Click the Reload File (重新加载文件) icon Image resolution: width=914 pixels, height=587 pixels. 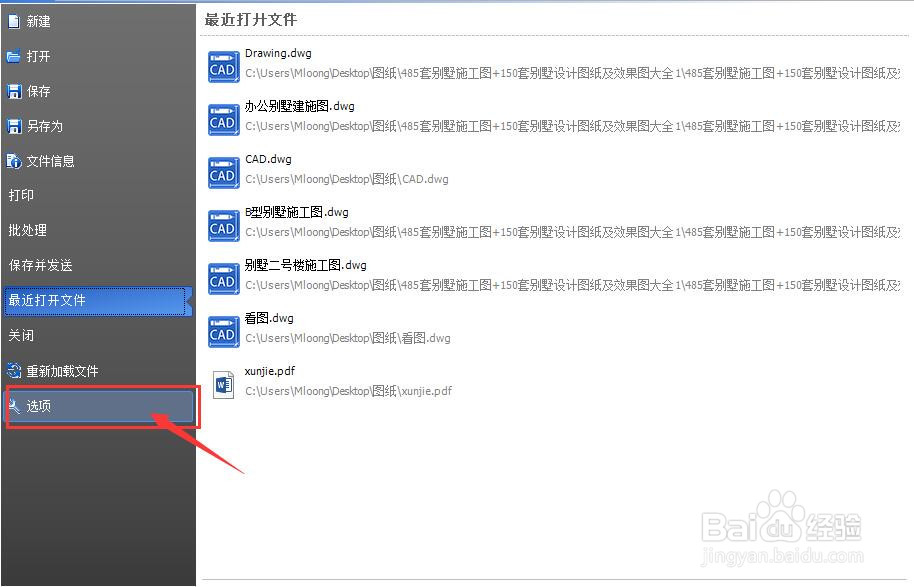(13, 371)
